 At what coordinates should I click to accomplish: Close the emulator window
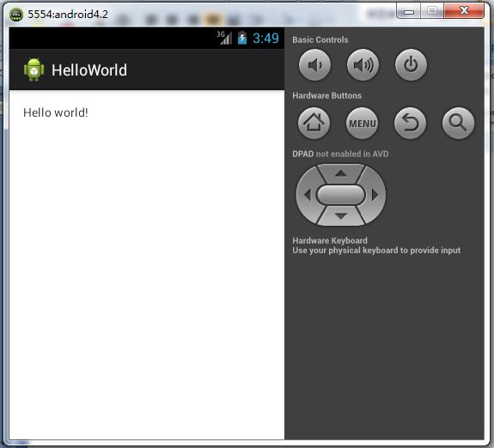click(x=464, y=10)
